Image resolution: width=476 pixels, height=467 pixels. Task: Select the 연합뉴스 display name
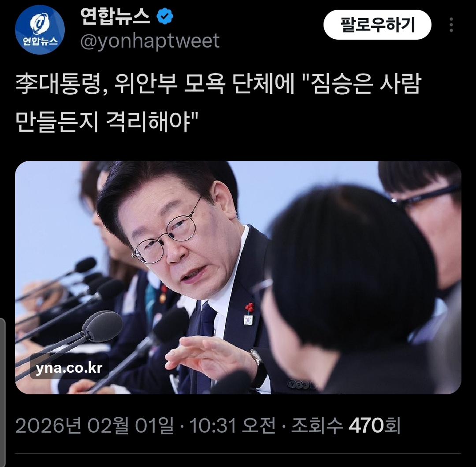[x=115, y=16]
